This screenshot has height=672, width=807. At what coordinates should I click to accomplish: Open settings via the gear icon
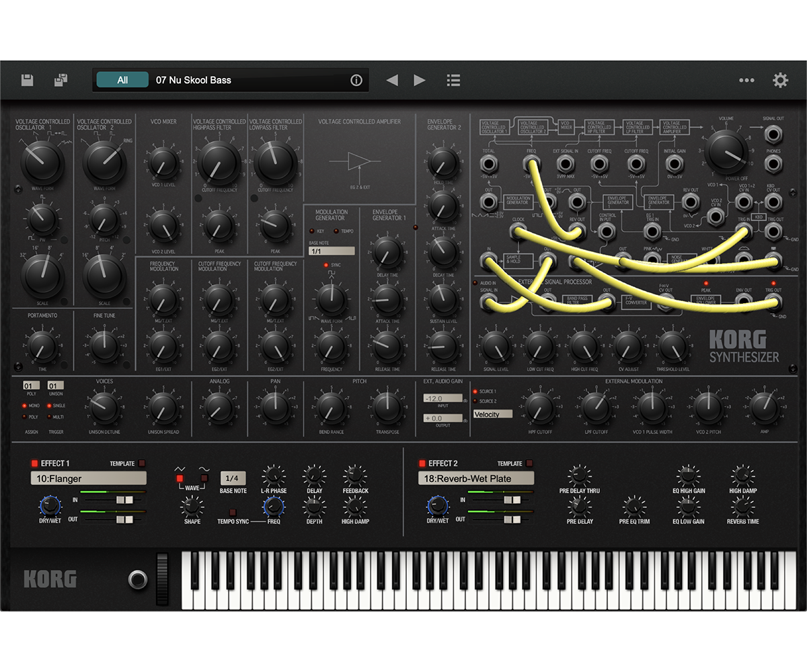[780, 80]
